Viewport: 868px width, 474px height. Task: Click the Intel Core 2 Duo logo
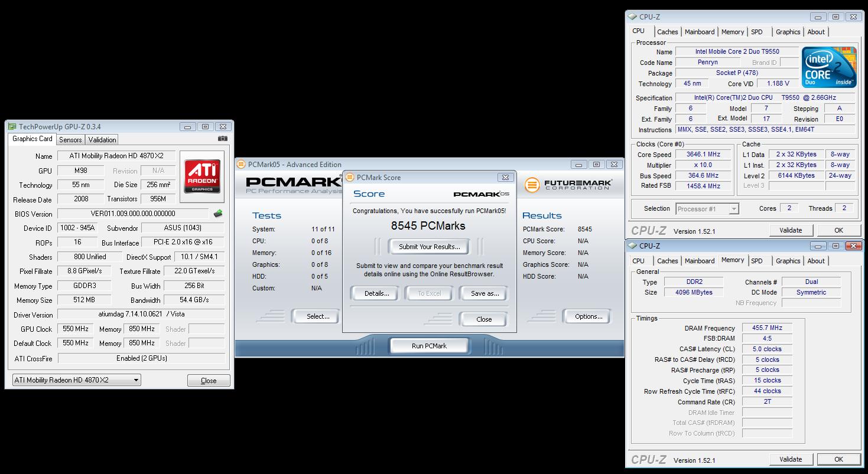(x=829, y=67)
